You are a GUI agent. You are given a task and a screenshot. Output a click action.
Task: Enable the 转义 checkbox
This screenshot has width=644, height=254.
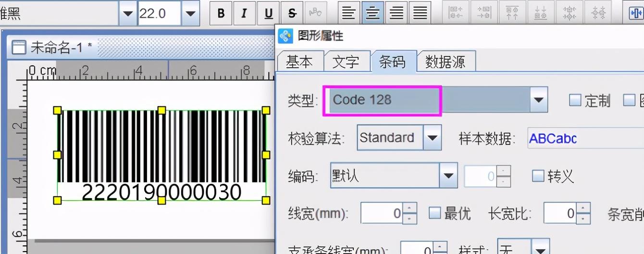(x=538, y=176)
